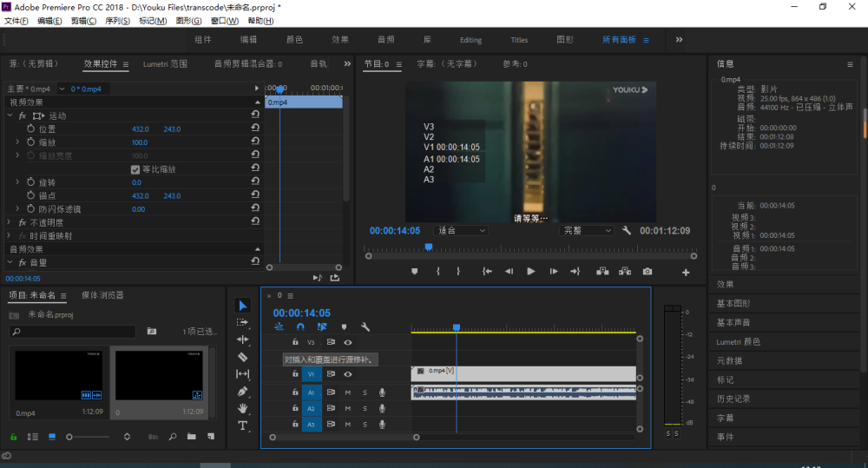Mute audio track A1

pyautogui.click(x=348, y=392)
